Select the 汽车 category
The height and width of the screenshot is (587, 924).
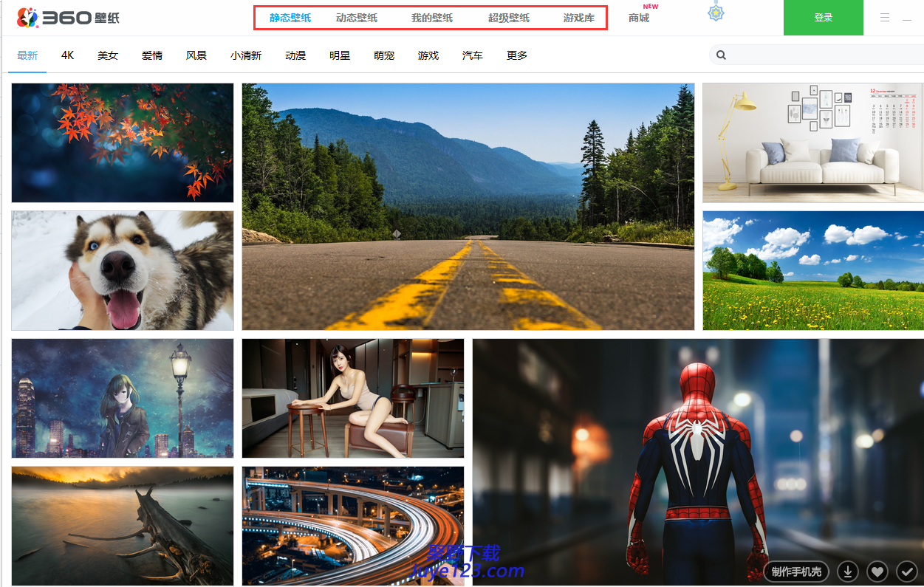coord(473,55)
